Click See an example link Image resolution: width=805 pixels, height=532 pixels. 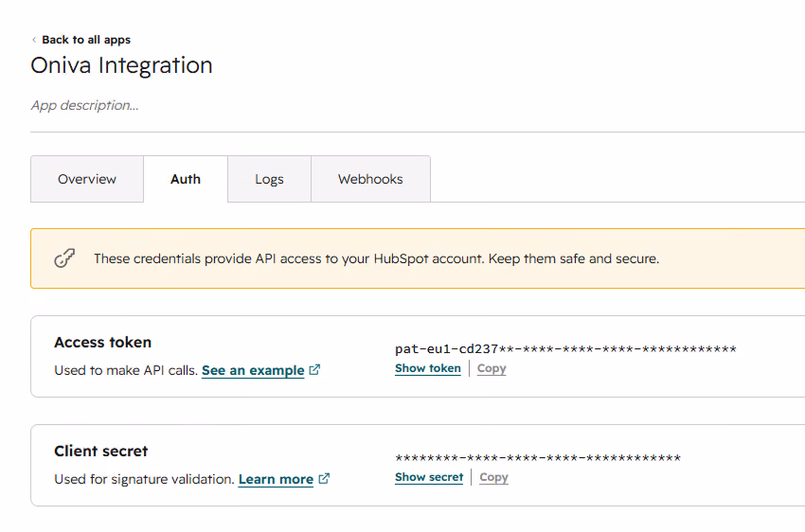pos(253,370)
